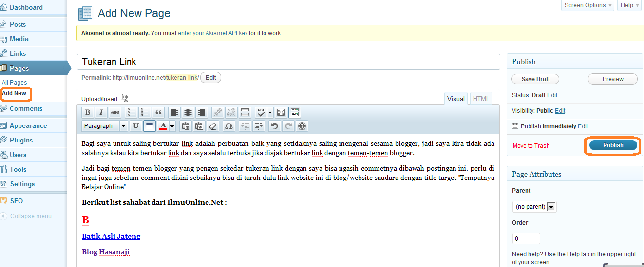Viewport: 644px width, 267px height.
Task: Toggle full justify alignment
Action: pyautogui.click(x=150, y=126)
